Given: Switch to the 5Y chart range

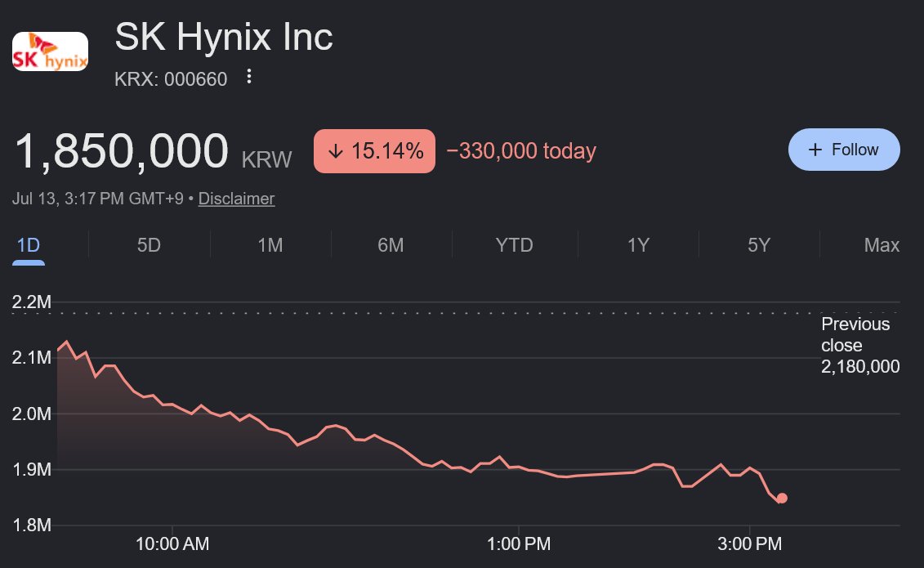Looking at the screenshot, I should [x=759, y=245].
